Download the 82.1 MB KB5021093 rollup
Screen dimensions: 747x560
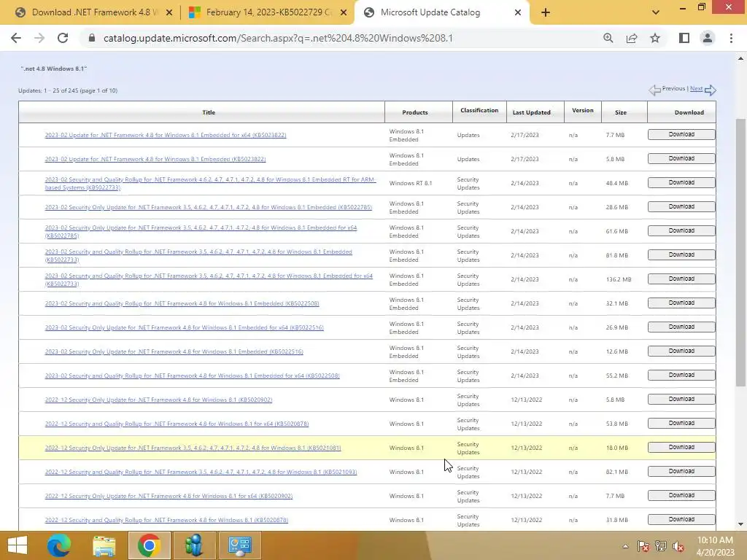pos(681,472)
